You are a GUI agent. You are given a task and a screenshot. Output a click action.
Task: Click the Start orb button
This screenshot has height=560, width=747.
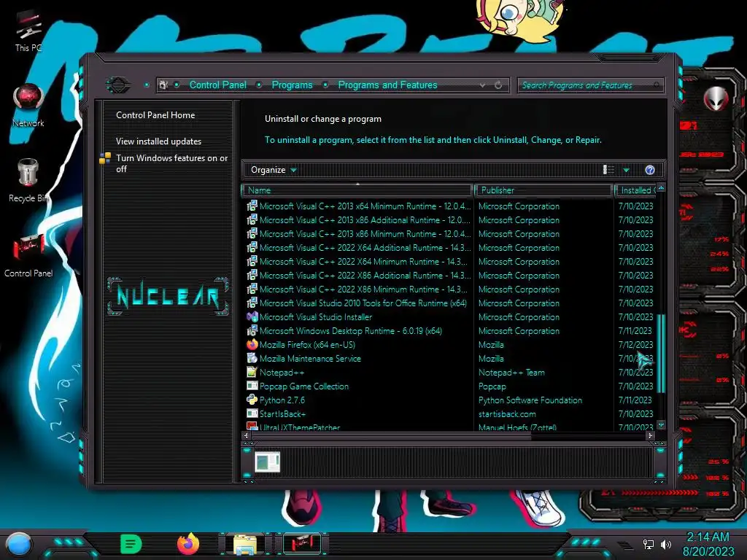pyautogui.click(x=19, y=545)
